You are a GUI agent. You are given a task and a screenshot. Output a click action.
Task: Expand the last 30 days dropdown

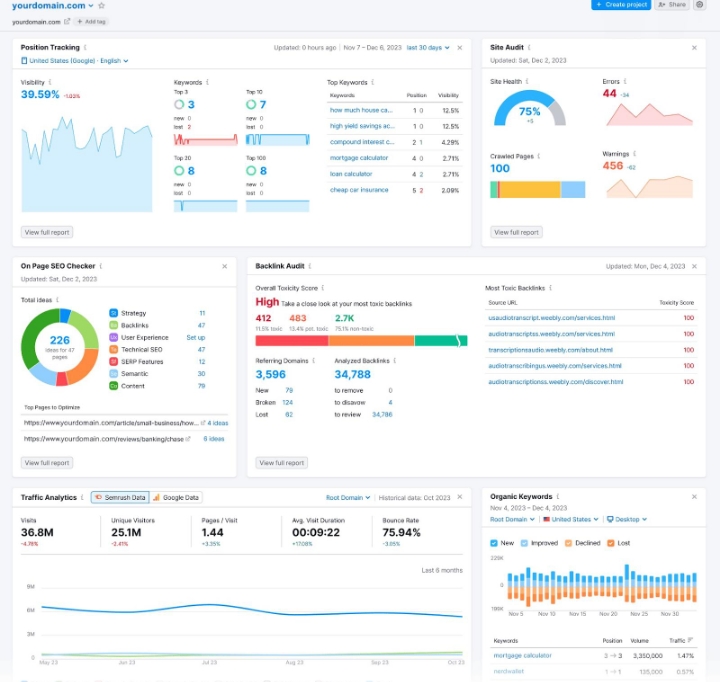[x=428, y=47]
